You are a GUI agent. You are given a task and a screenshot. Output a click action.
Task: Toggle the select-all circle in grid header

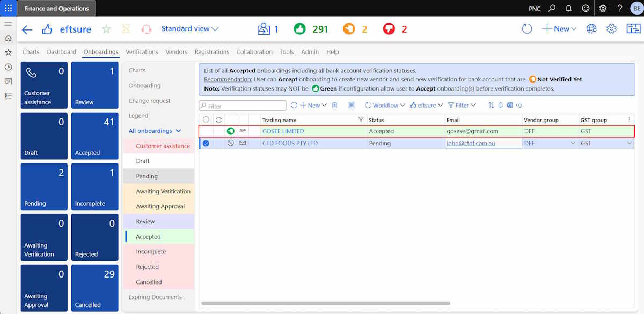click(x=206, y=119)
